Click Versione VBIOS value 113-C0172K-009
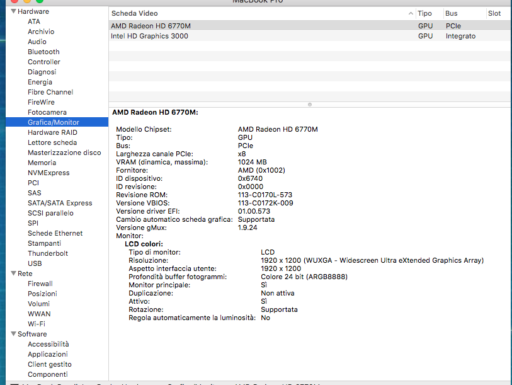The image size is (512, 385). 265,203
